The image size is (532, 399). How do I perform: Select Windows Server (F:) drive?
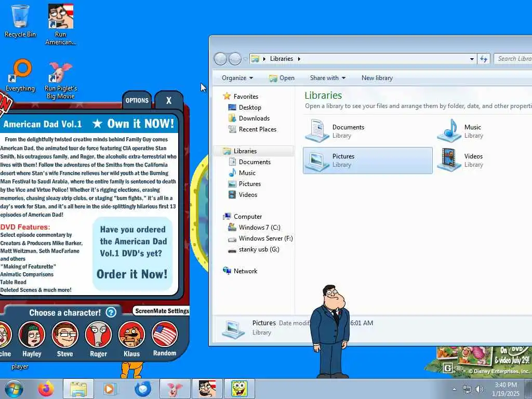coord(265,238)
